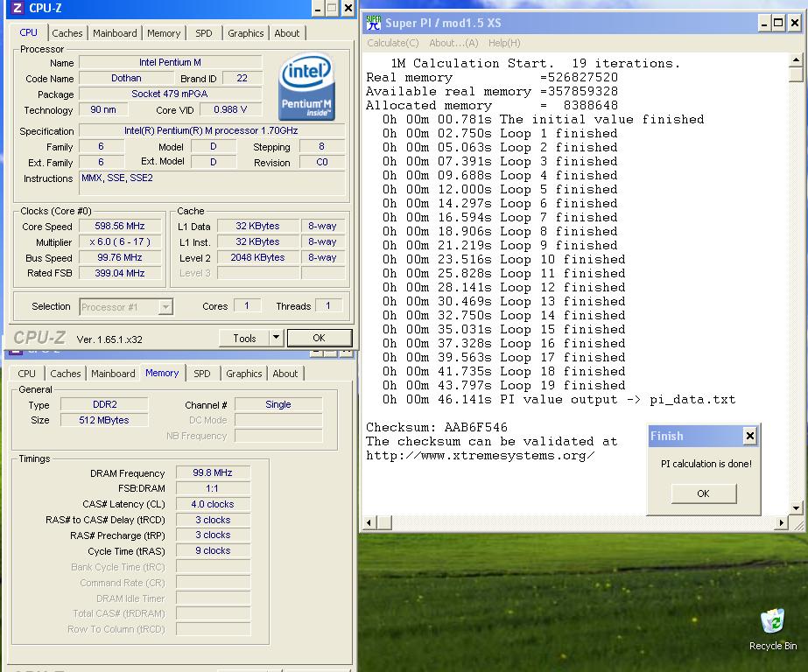The width and height of the screenshot is (808, 672).
Task: Open the About tab in top CPU-Z
Action: (286, 33)
